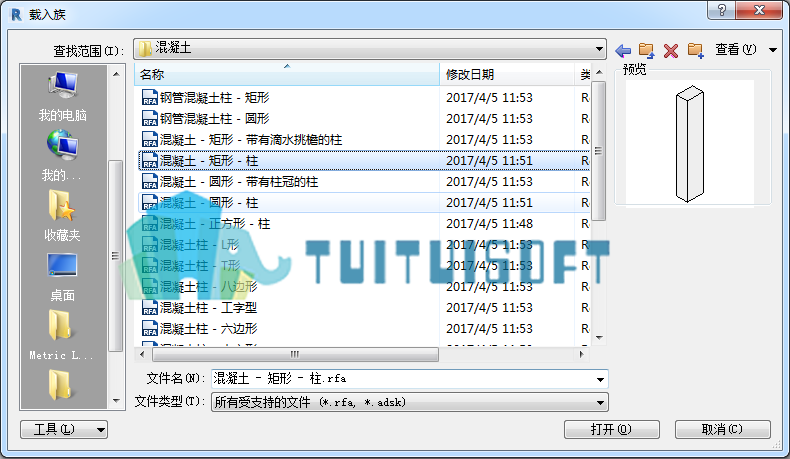
Task: Click the bottom-most folder in places sidebar
Action: [x=60, y=385]
